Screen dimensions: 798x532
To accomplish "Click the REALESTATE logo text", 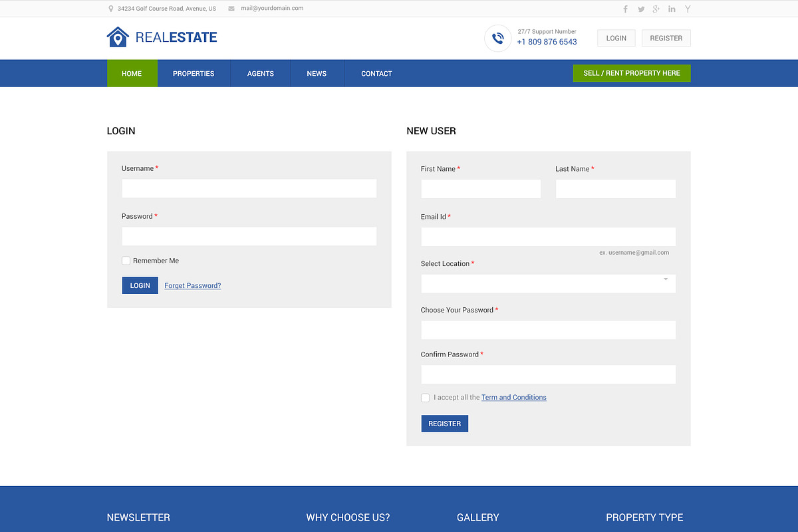I will point(176,38).
